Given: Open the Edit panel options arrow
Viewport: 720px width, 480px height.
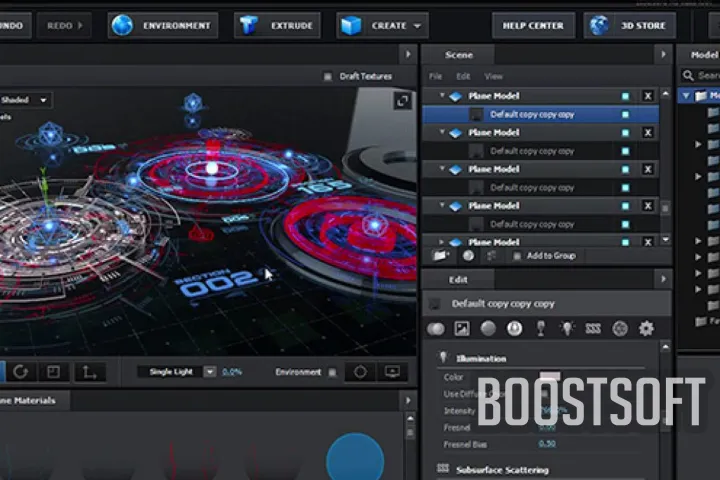Looking at the screenshot, I should 663,279.
